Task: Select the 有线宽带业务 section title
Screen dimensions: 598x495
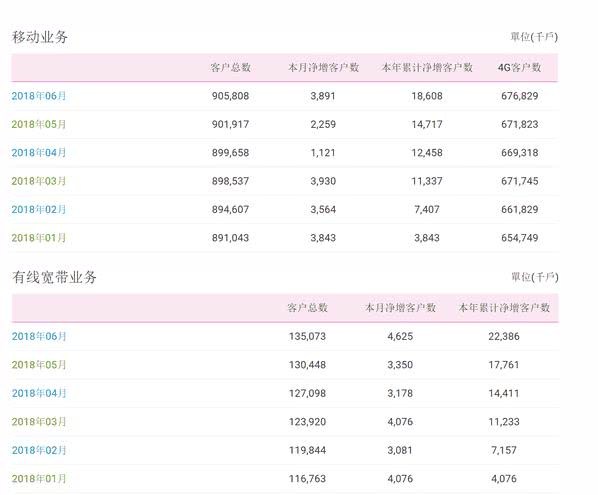Action: pos(54,277)
